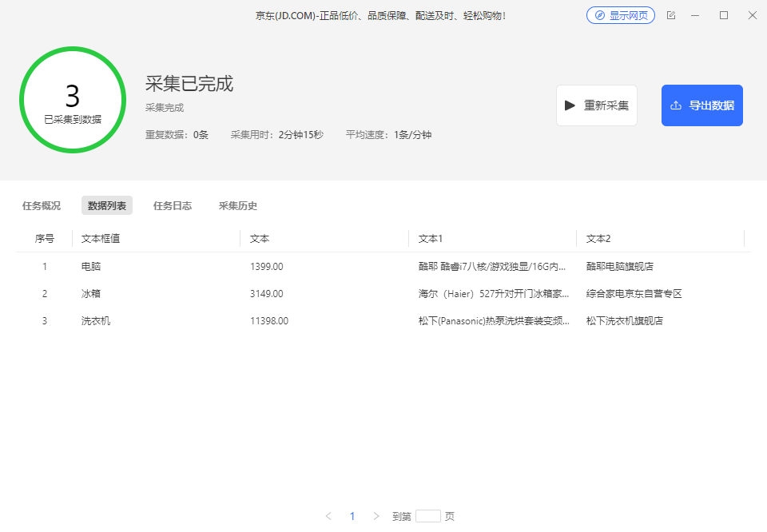Maximize the collection window
767x532 pixels.
click(724, 15)
